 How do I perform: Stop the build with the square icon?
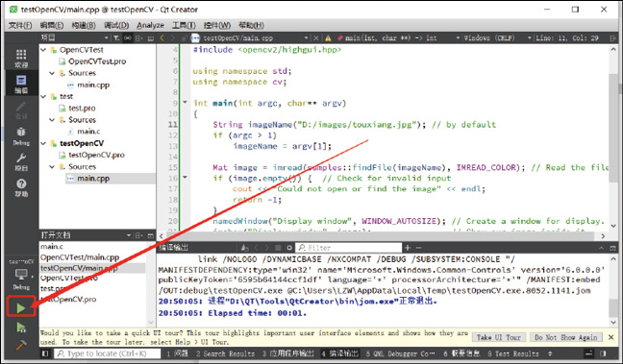pyautogui.click(x=278, y=248)
